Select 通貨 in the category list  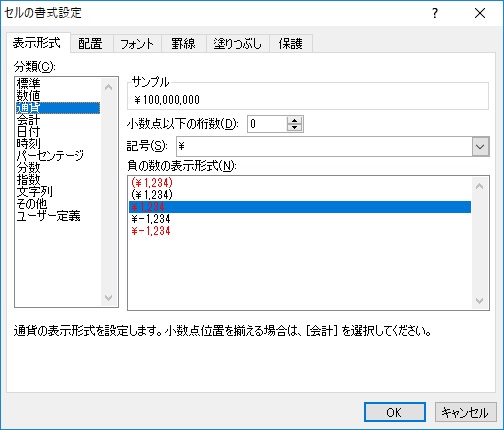(58, 108)
